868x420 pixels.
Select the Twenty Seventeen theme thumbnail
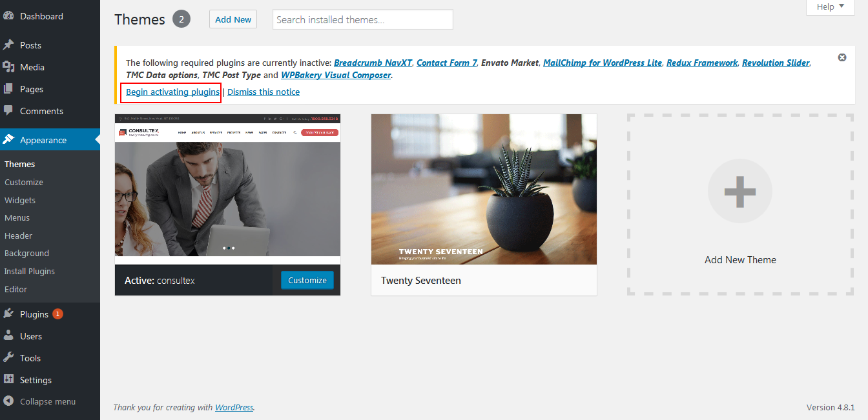coord(484,189)
